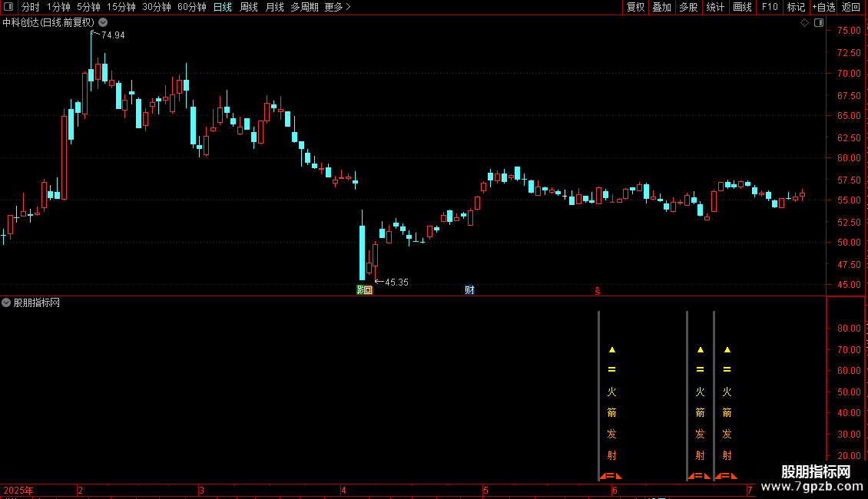This screenshot has width=868, height=499.
Task: Click the blue 财 event marker
Action: [469, 290]
